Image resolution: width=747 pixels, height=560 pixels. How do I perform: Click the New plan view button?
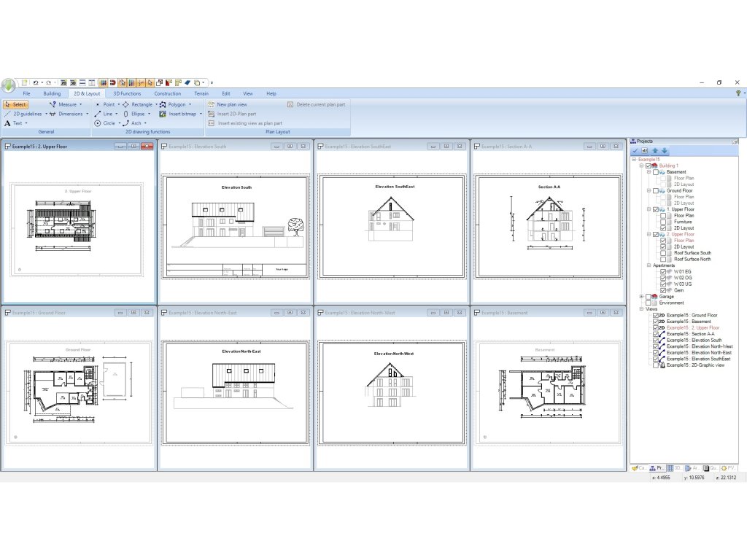[231, 104]
